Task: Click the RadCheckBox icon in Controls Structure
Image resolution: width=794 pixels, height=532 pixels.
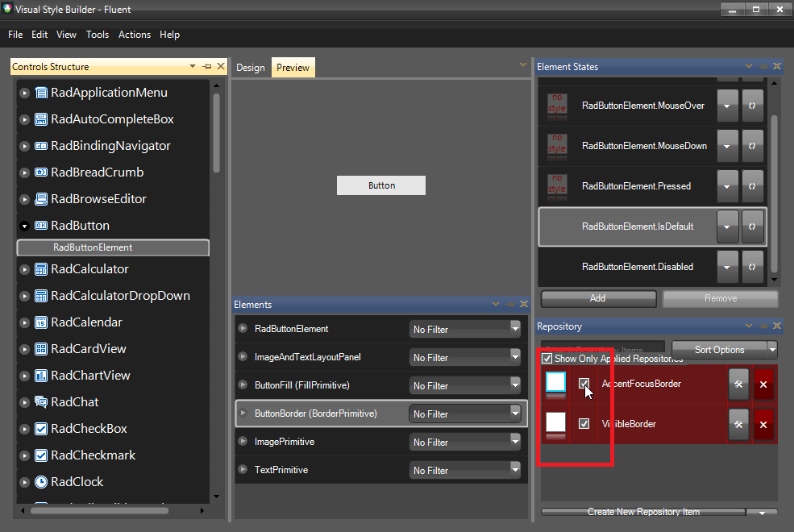Action: 42,428
